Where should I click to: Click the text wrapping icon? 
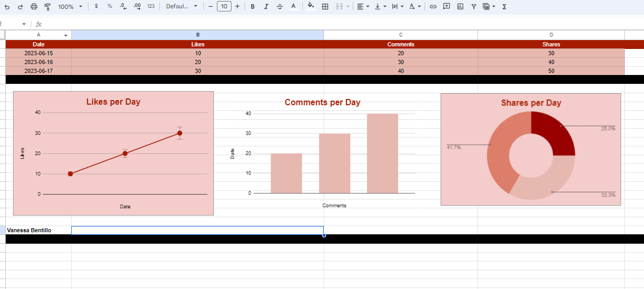tap(394, 7)
